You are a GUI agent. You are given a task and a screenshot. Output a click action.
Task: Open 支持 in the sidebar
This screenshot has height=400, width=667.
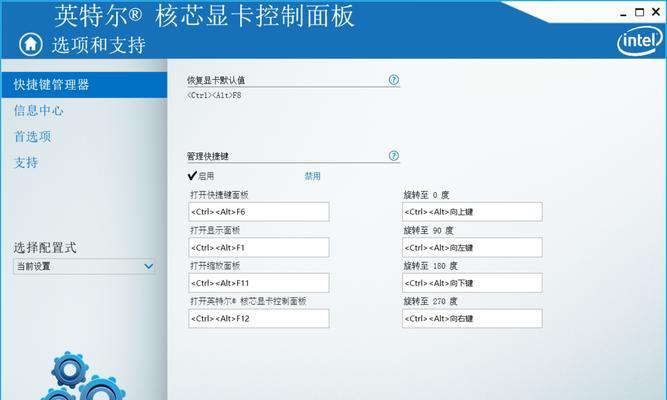click(26, 162)
